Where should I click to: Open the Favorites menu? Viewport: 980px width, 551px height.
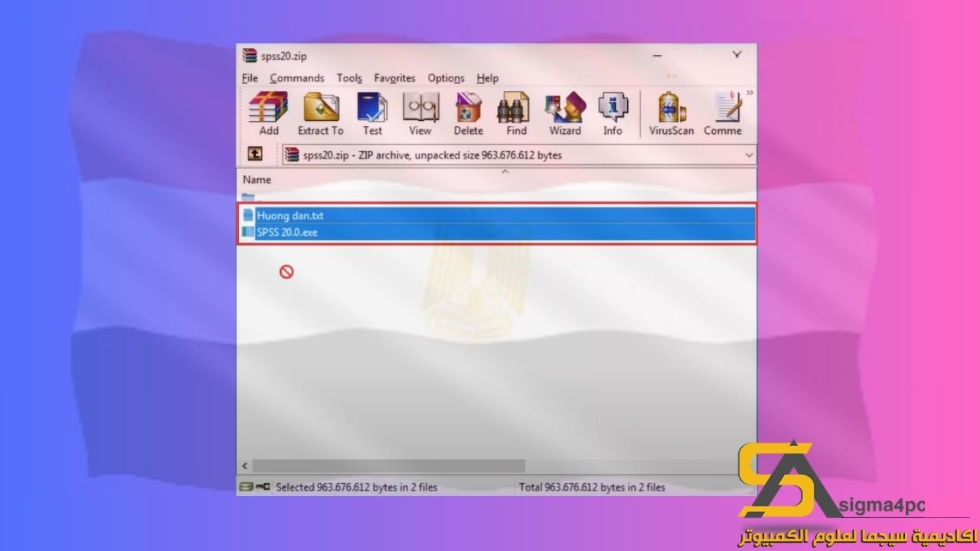point(394,78)
